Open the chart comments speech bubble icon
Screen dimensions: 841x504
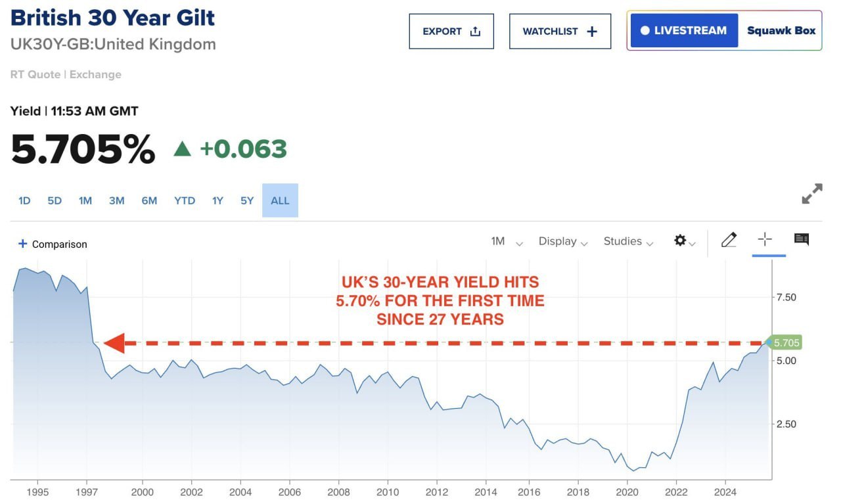pyautogui.click(x=801, y=239)
